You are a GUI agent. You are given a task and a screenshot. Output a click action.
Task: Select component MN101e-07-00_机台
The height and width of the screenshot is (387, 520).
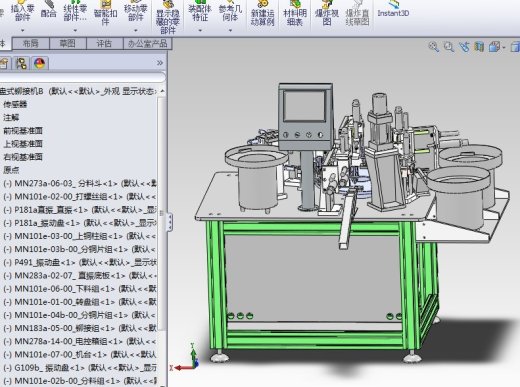[80, 354]
